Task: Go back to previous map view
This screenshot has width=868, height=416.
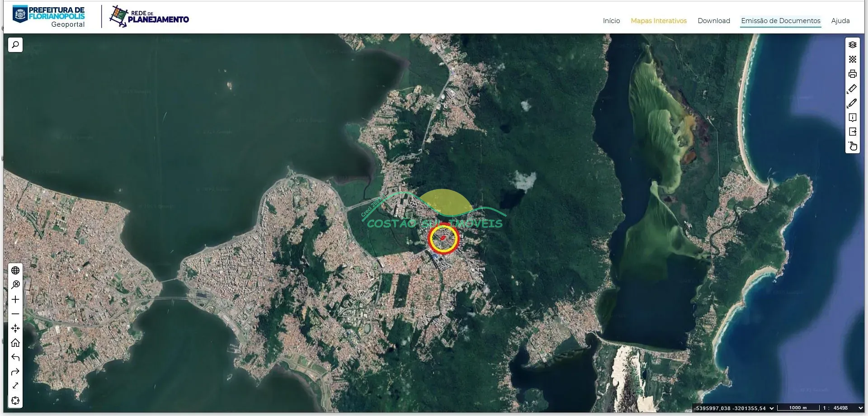Action: pyautogui.click(x=15, y=357)
